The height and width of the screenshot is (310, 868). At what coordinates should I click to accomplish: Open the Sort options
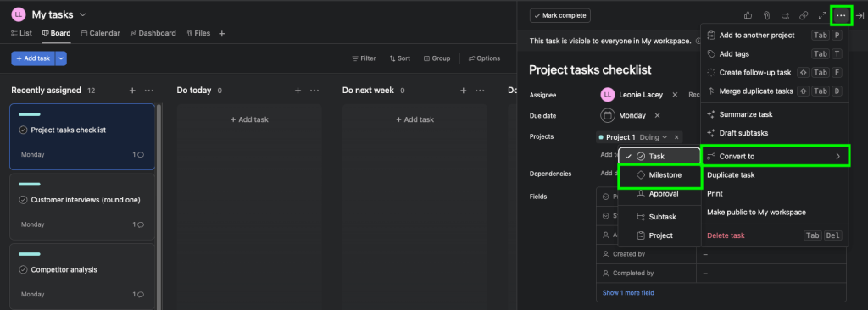click(x=400, y=58)
